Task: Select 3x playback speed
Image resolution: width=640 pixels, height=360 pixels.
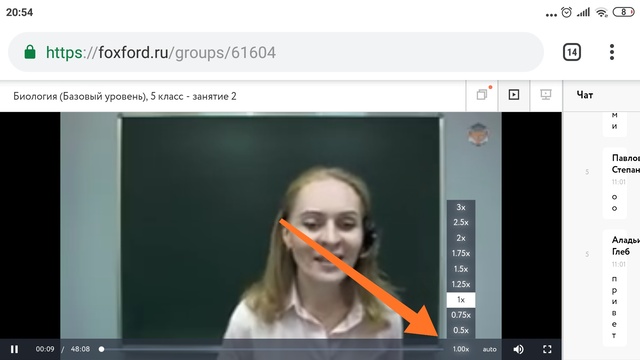Action: (x=461, y=207)
